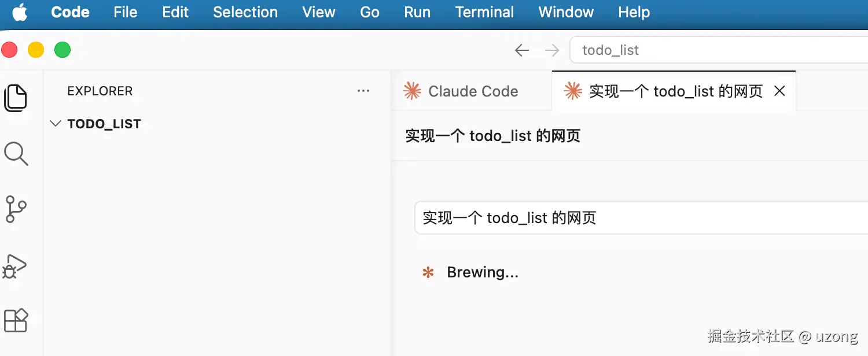Click the green fullscreen window button
868x356 pixels.
pyautogui.click(x=62, y=50)
